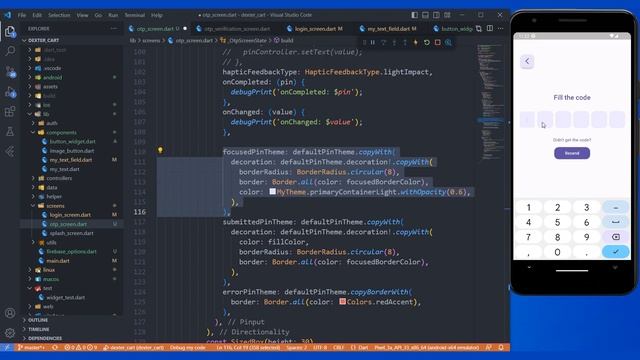Click the red swatch before Colors.redAccent
The height and width of the screenshot is (360, 640).
coord(342,302)
